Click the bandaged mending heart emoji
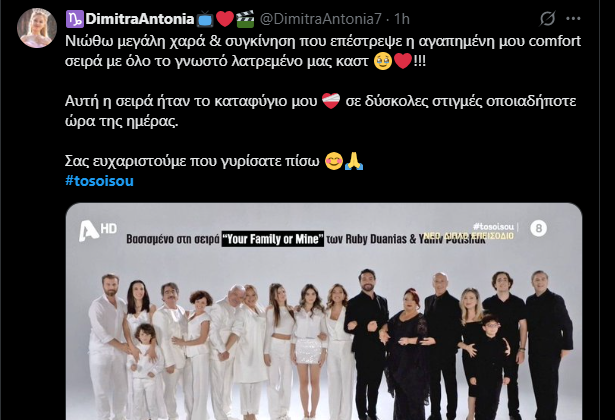This screenshot has width=615, height=420. pos(331,101)
